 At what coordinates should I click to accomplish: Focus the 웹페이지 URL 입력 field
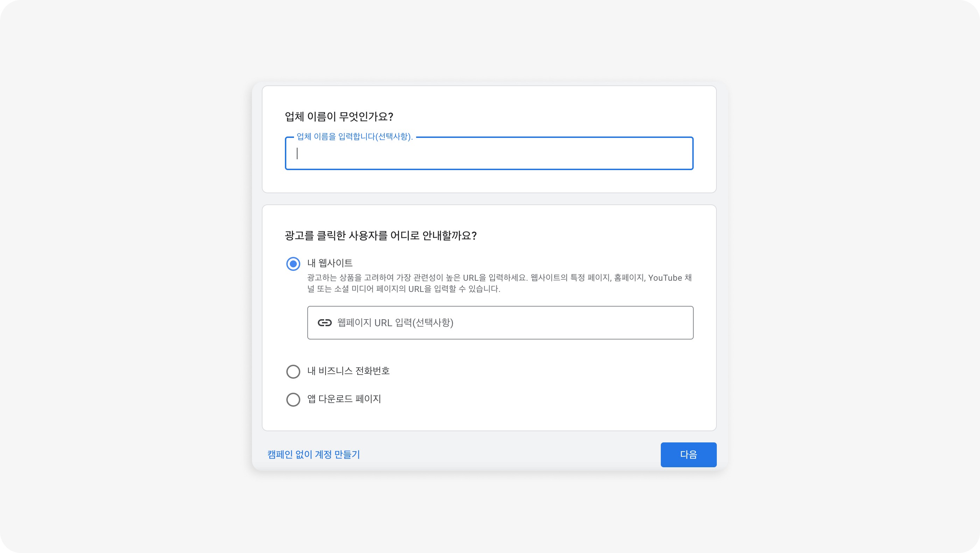pos(500,322)
